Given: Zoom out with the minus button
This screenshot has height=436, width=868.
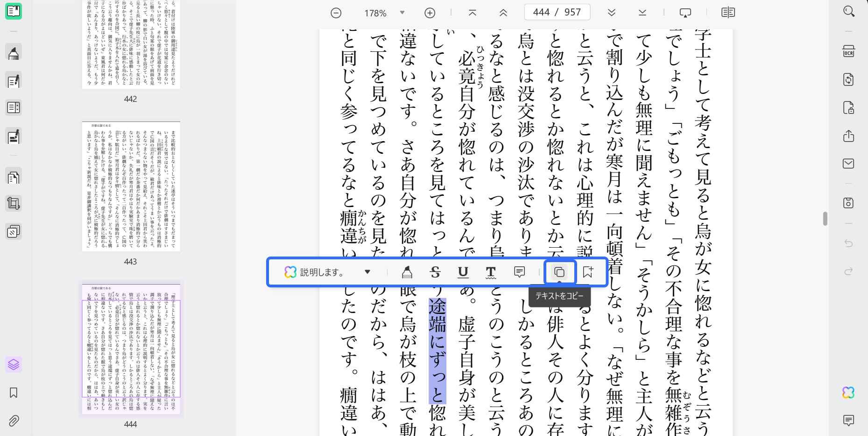Looking at the screenshot, I should click(x=336, y=13).
